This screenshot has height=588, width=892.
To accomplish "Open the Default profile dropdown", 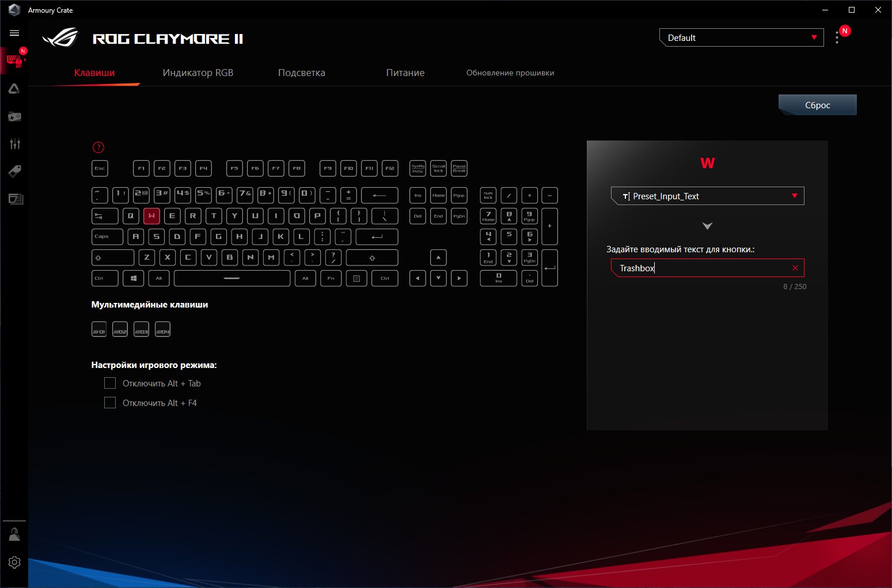I will pyautogui.click(x=741, y=37).
